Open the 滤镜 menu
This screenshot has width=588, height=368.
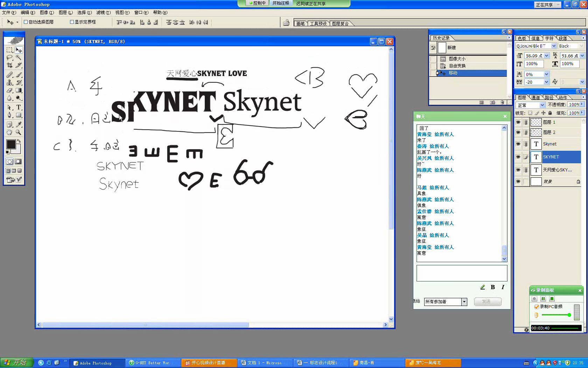click(x=103, y=12)
